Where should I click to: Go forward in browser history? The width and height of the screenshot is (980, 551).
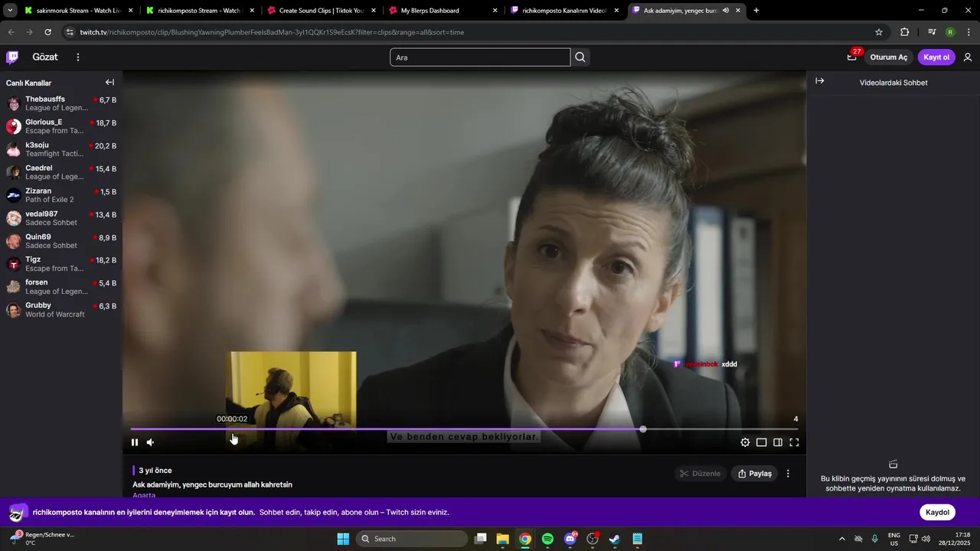[29, 32]
